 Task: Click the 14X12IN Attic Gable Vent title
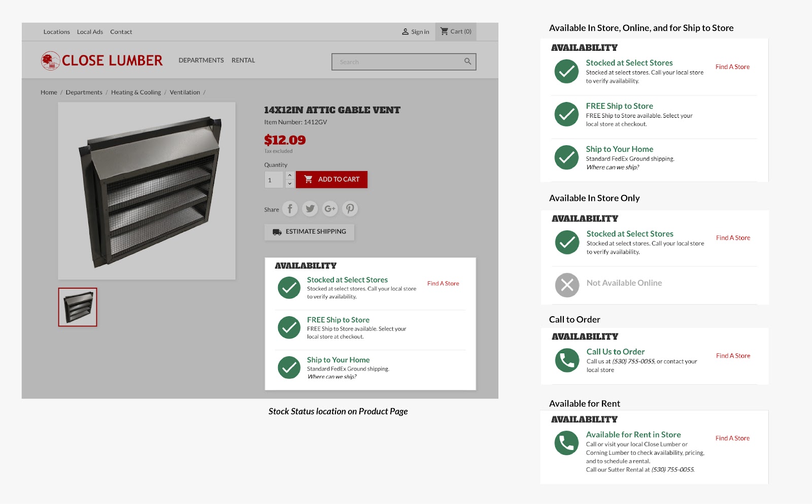[x=332, y=110]
